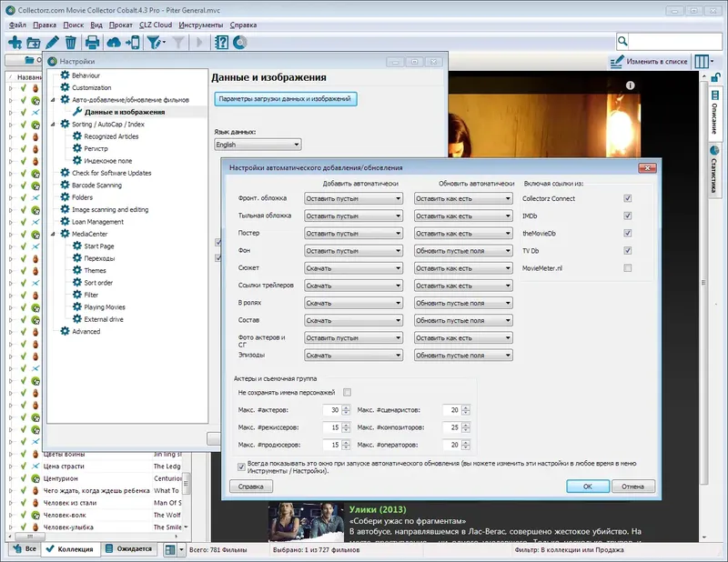This screenshot has width=728, height=562.
Task: Open the Инструменты menu
Action: 200,25
